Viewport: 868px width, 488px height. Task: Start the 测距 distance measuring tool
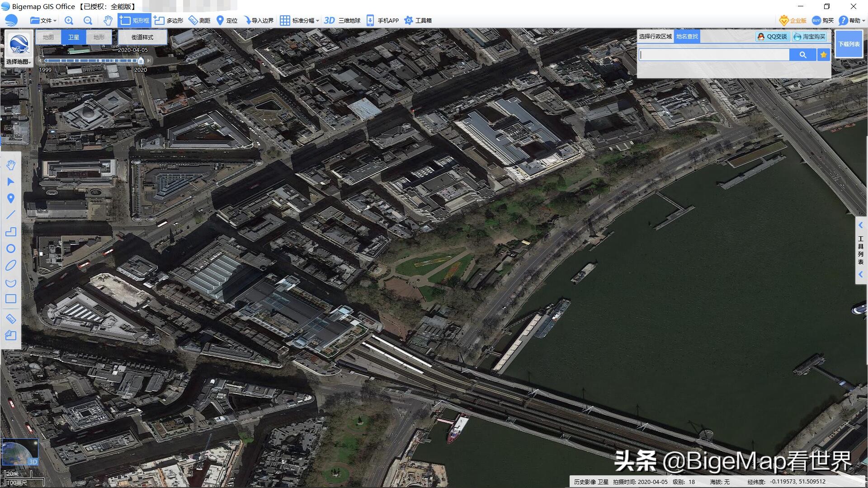coord(199,20)
